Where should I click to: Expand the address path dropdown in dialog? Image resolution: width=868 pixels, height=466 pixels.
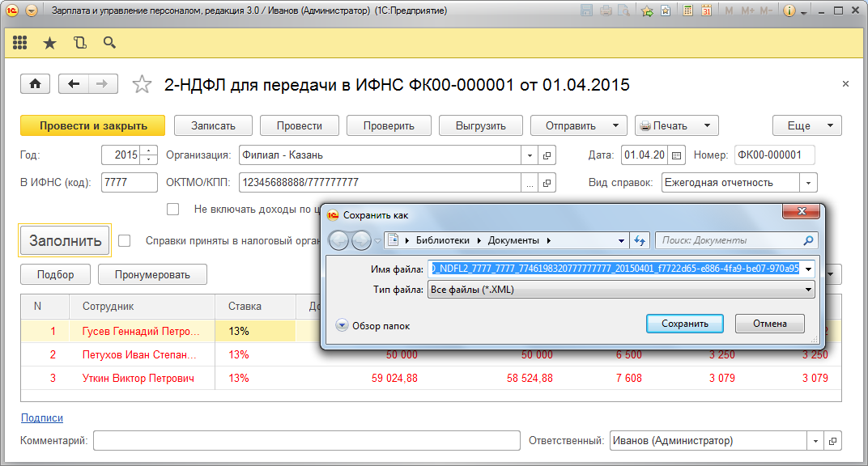coord(621,240)
